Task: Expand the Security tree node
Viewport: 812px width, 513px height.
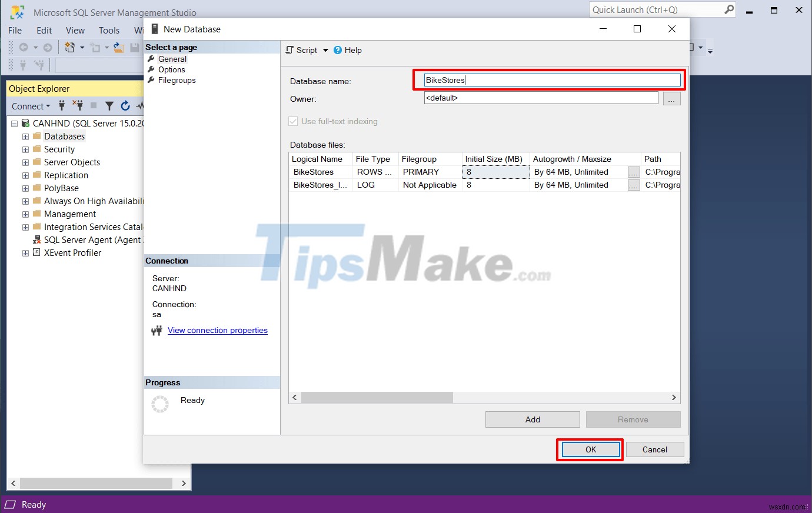Action: tap(25, 149)
